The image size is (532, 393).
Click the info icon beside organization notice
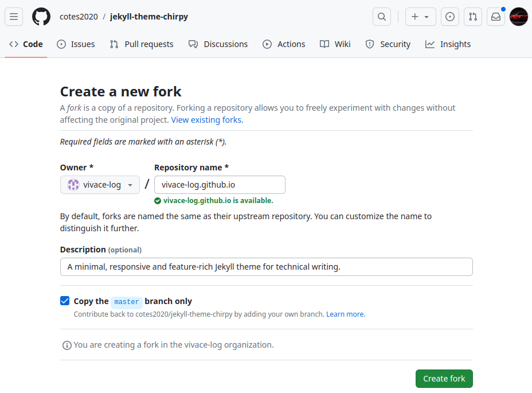pos(67,345)
